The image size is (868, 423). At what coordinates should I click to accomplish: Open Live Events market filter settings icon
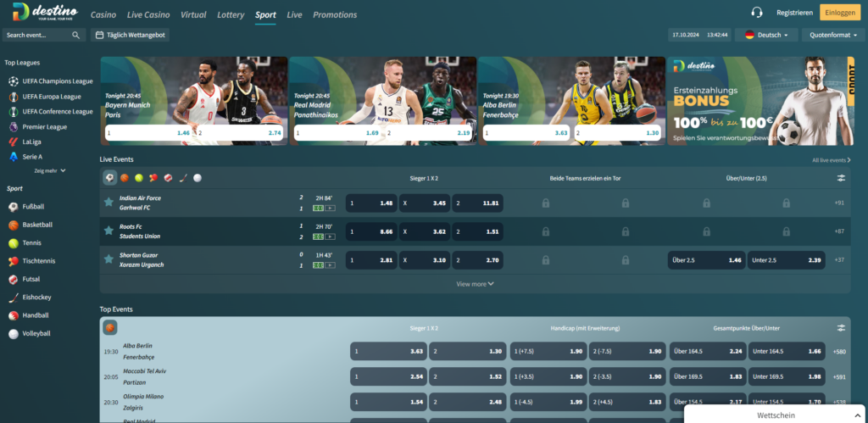coord(841,178)
